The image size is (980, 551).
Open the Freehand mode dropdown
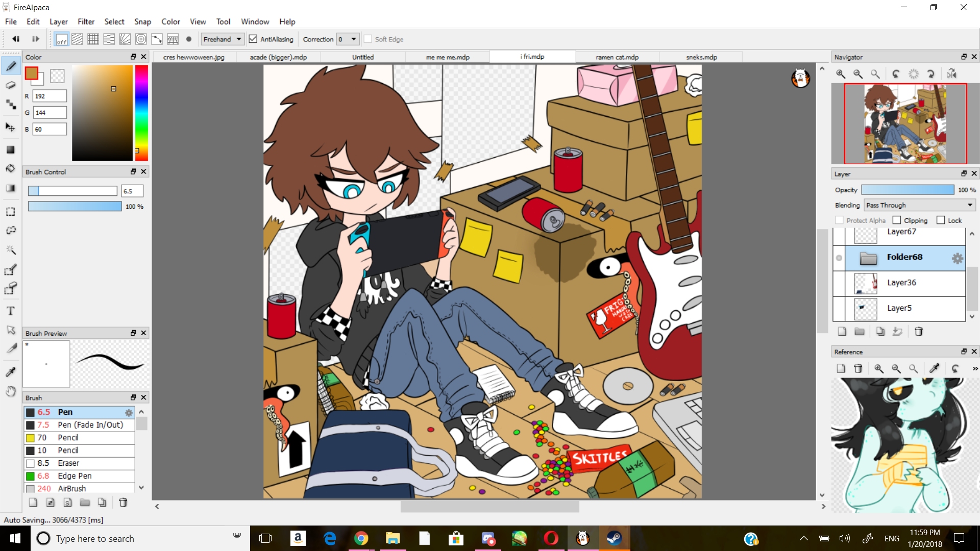(223, 39)
